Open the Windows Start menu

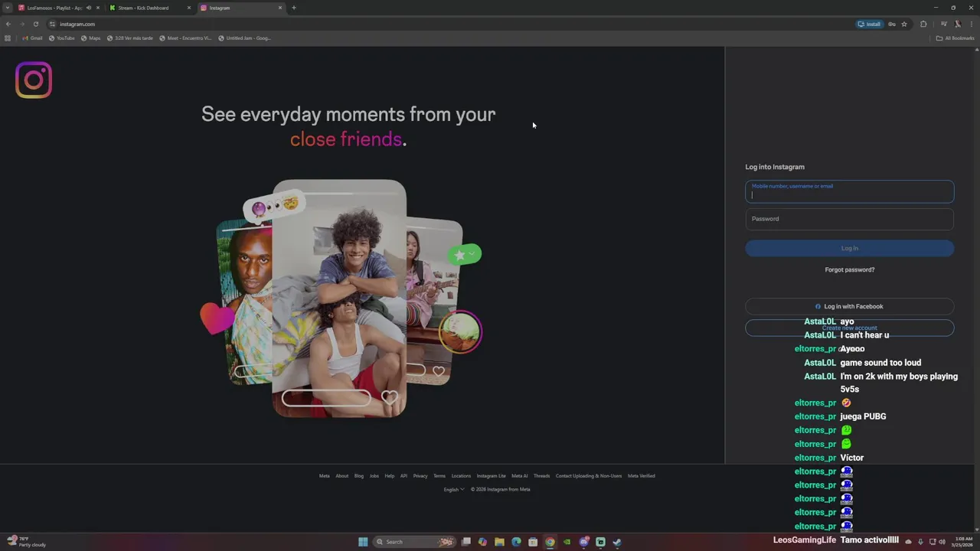pos(363,542)
